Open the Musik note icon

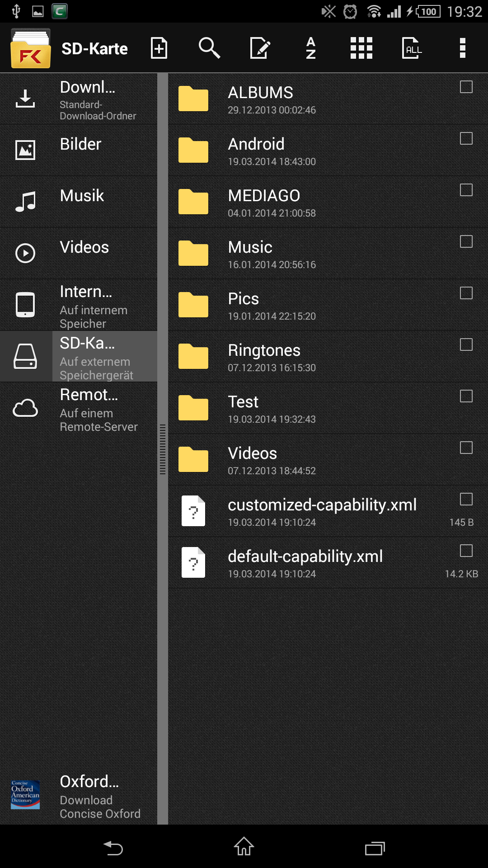25,202
